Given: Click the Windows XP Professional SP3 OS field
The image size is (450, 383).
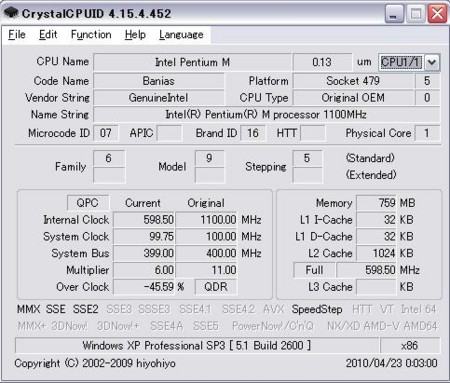Looking at the screenshot, I should (197, 346).
